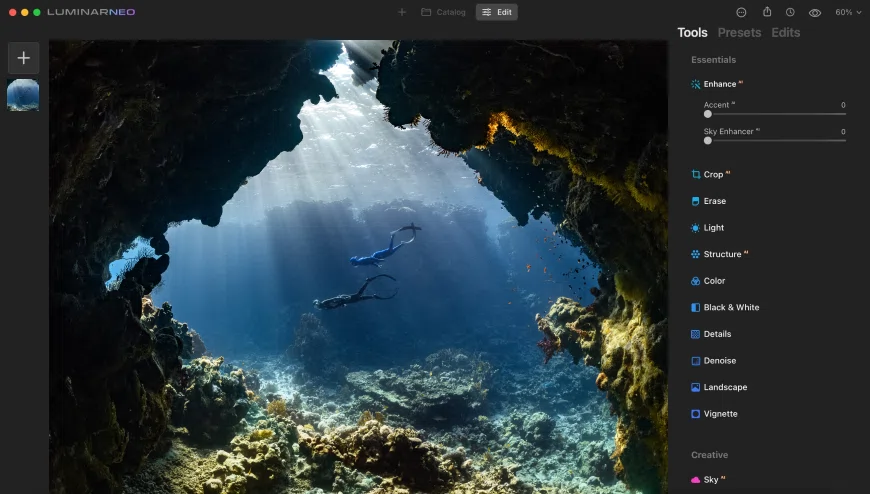This screenshot has width=870, height=494.
Task: Open the history clock icon
Action: point(790,12)
